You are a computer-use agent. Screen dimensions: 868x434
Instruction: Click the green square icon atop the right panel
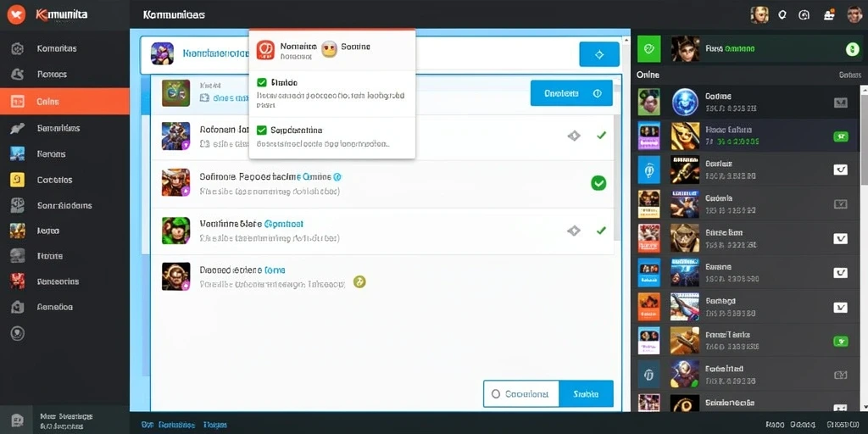point(648,48)
